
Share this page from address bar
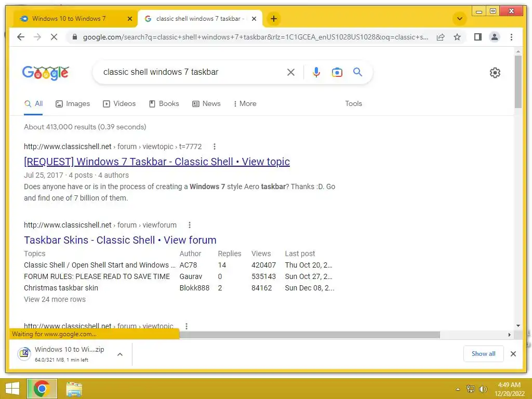tap(441, 37)
